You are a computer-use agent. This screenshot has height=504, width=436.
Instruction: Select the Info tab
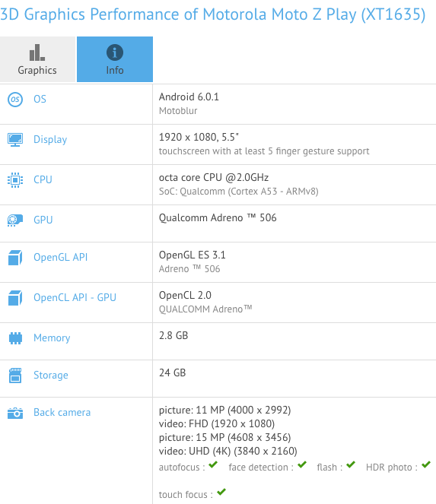(115, 59)
